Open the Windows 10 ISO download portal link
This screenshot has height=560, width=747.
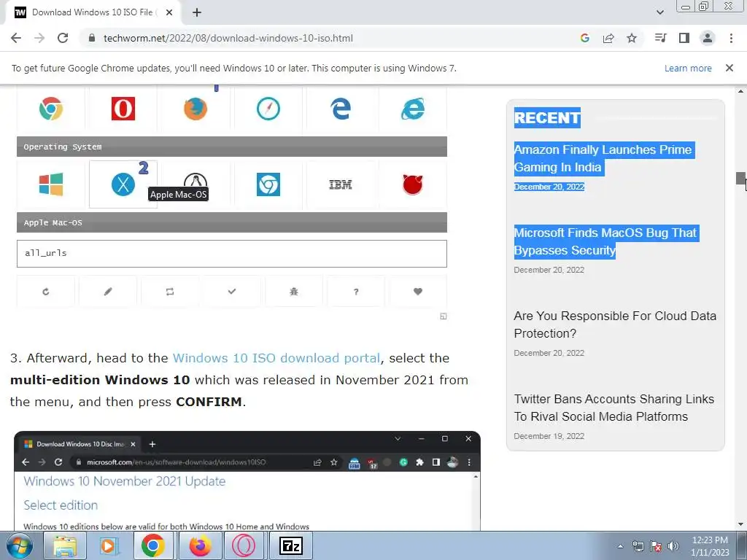[276, 358]
